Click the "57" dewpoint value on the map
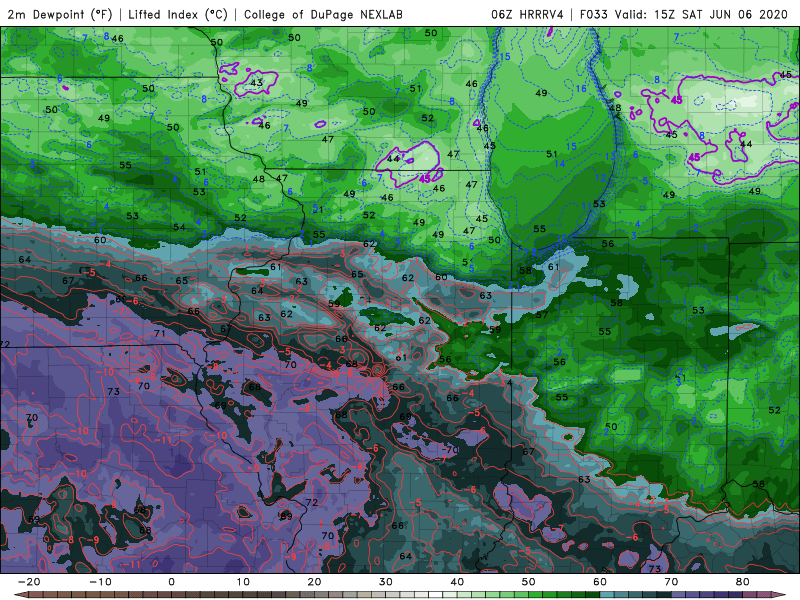 click(541, 315)
